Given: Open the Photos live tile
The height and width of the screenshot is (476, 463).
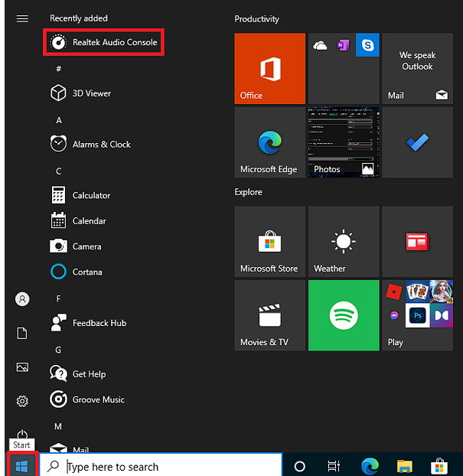Looking at the screenshot, I should 344,142.
